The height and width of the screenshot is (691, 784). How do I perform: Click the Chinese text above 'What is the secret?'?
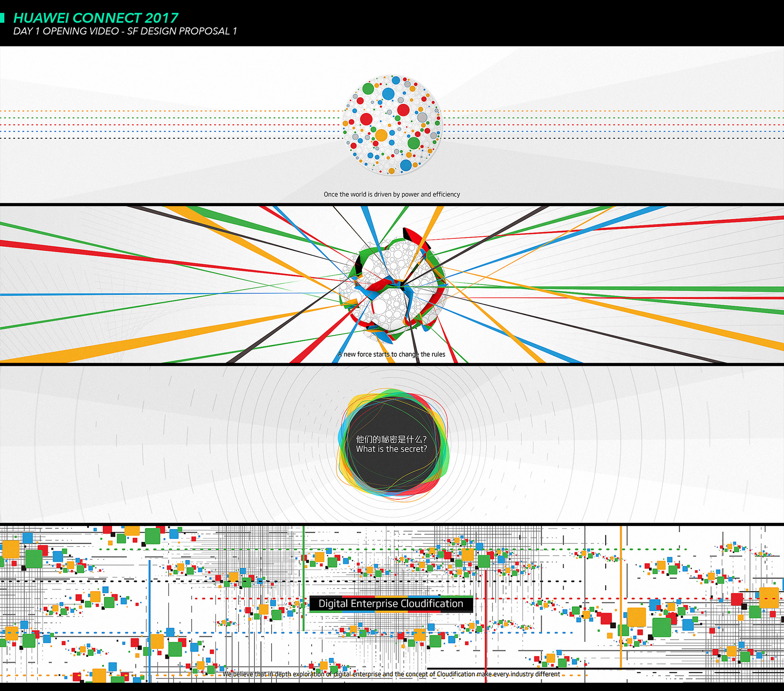click(391, 439)
